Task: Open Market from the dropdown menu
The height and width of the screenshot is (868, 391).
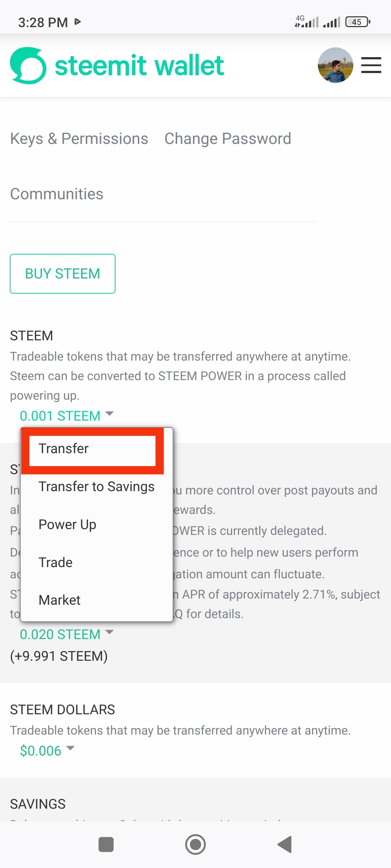Action: pyautogui.click(x=59, y=600)
